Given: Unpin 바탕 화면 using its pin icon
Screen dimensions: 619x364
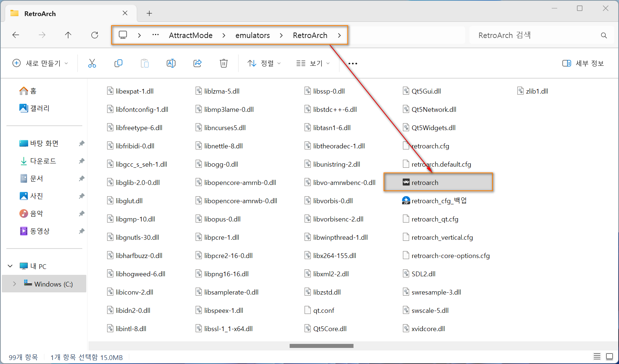Looking at the screenshot, I should coord(82,143).
